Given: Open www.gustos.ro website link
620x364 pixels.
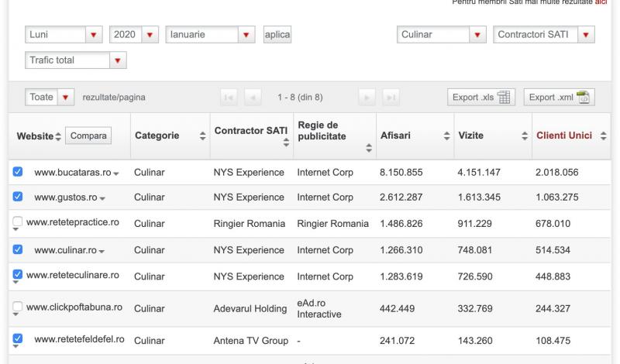Looking at the screenshot, I should (66, 197).
